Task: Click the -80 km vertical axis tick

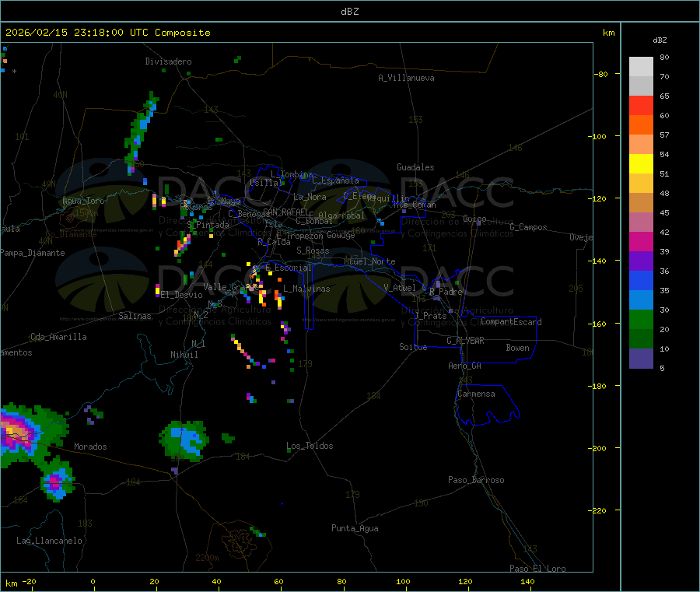Action: point(602,74)
